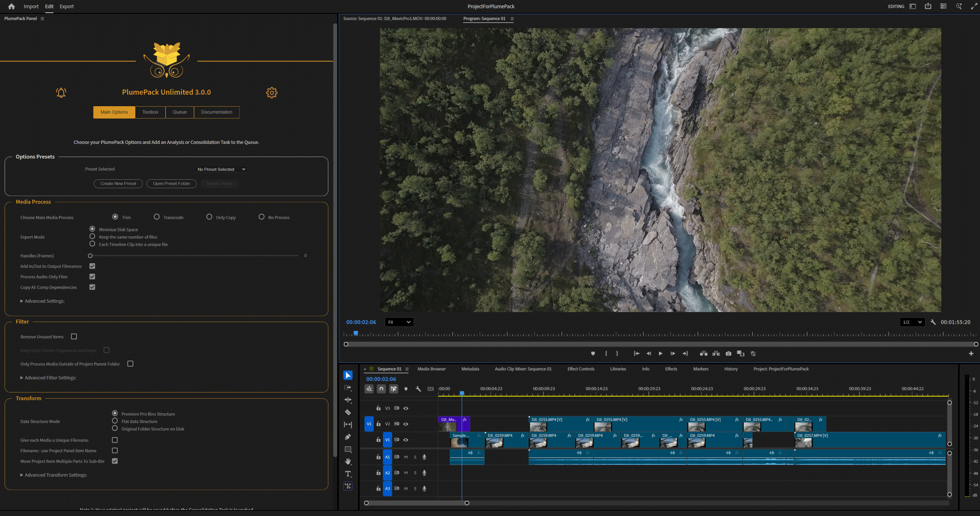Select the Hand tool
Screen dimensions: 980x516
click(348, 461)
